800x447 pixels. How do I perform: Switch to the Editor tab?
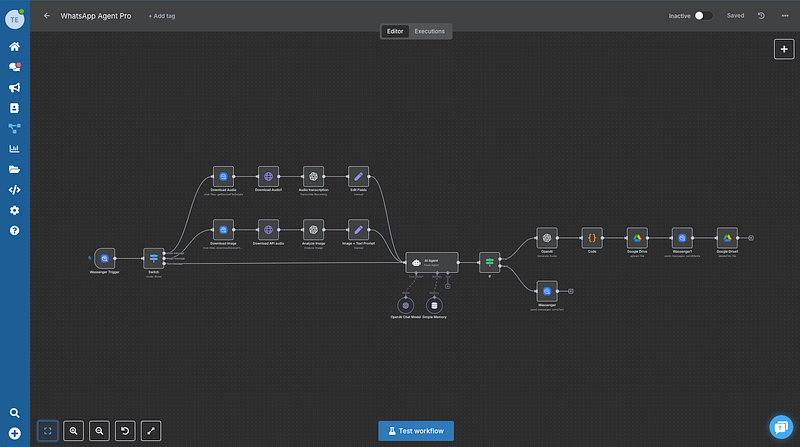[x=395, y=31]
